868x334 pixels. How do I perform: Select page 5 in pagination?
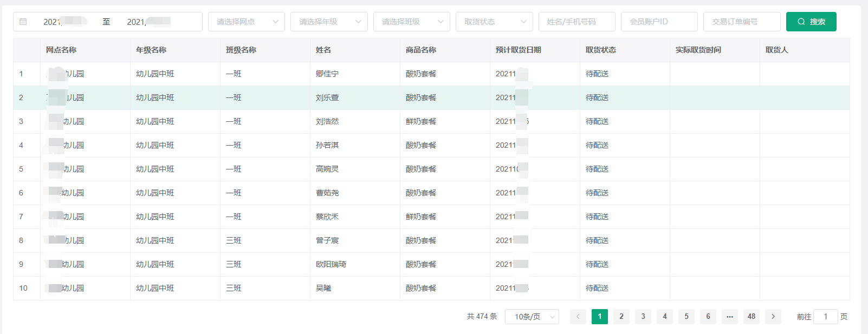[686, 317]
